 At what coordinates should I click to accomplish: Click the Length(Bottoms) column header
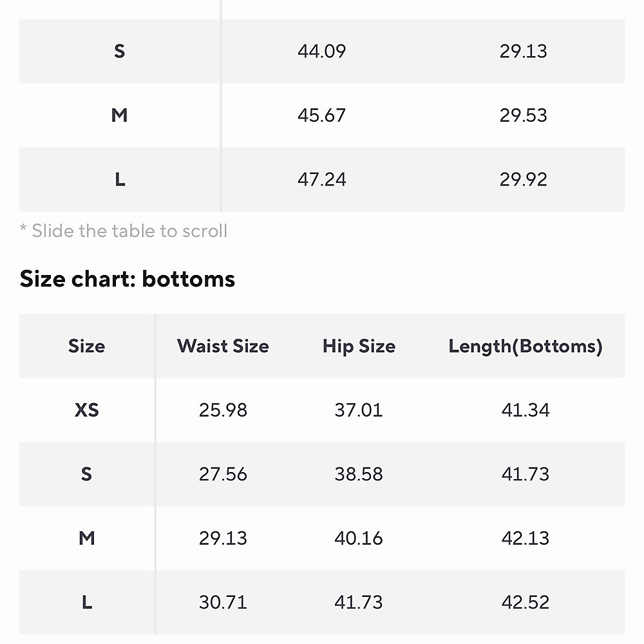[x=526, y=346]
